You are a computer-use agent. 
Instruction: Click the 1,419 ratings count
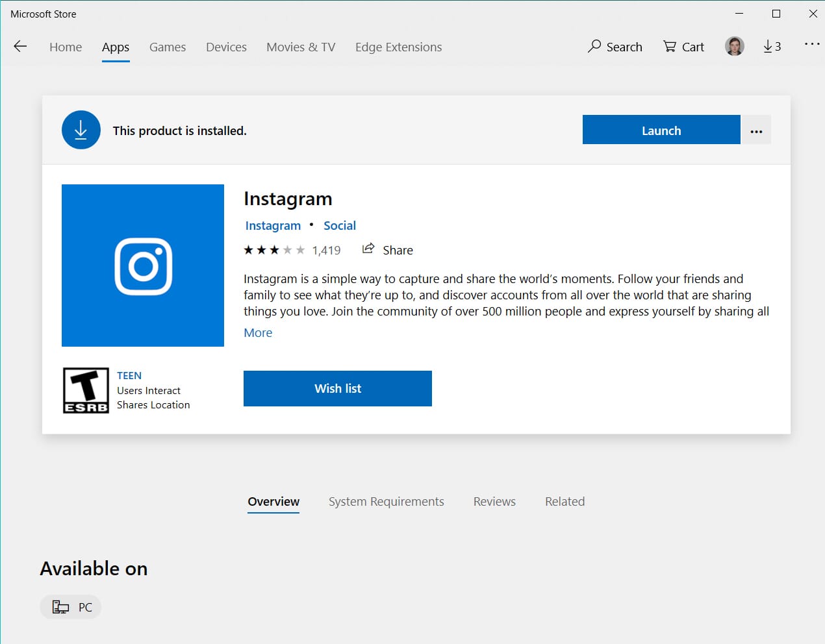(x=326, y=251)
